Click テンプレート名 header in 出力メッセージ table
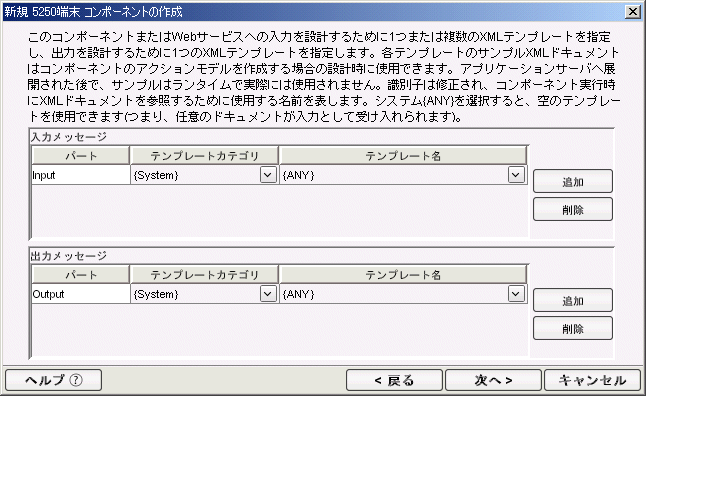The image size is (712, 504). click(x=403, y=275)
